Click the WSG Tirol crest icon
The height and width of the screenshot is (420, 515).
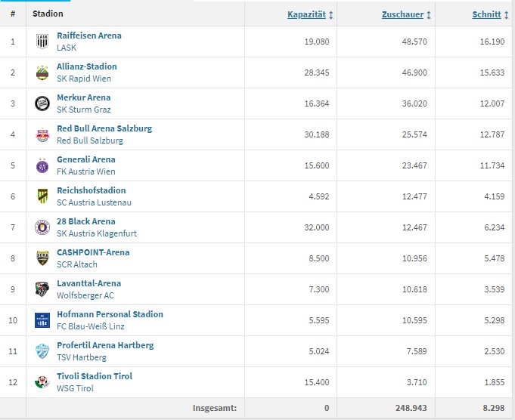pyautogui.click(x=42, y=382)
